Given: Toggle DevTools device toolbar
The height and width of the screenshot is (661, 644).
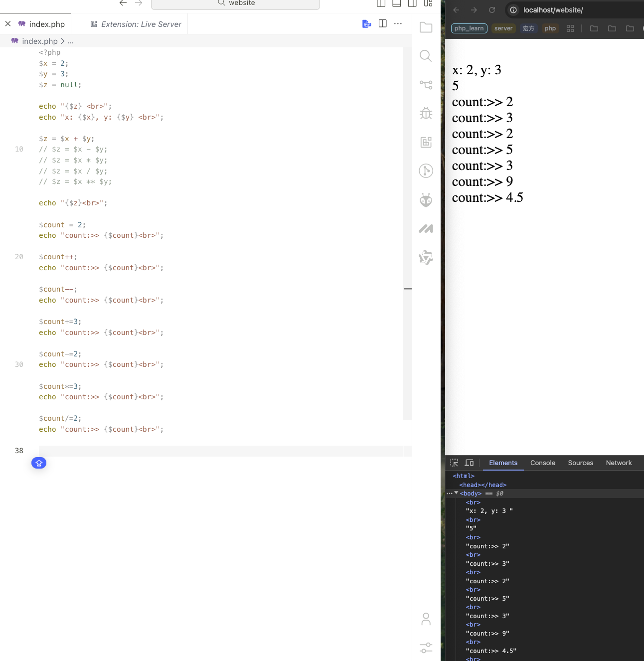Looking at the screenshot, I should [x=470, y=463].
